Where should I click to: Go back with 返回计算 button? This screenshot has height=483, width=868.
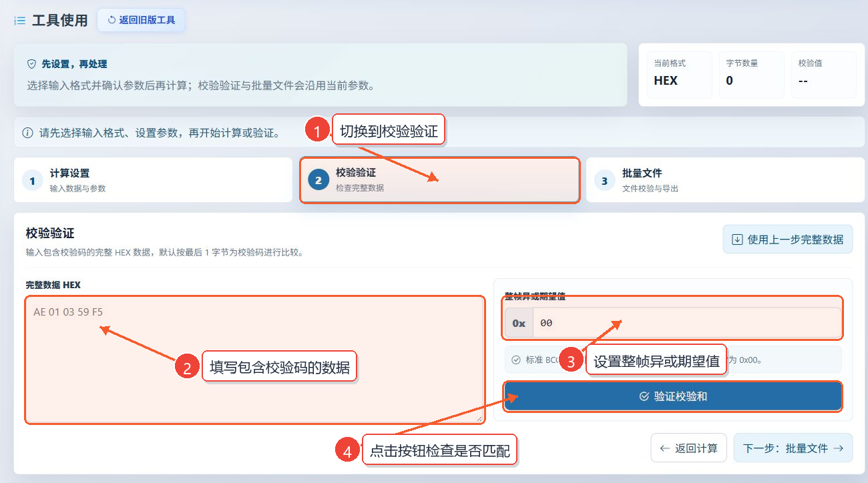pos(688,448)
